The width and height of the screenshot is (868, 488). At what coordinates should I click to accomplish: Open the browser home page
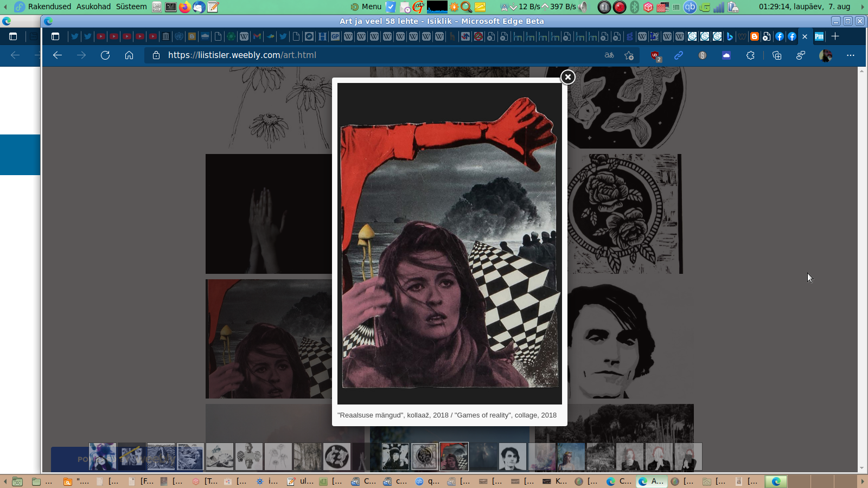(x=129, y=55)
